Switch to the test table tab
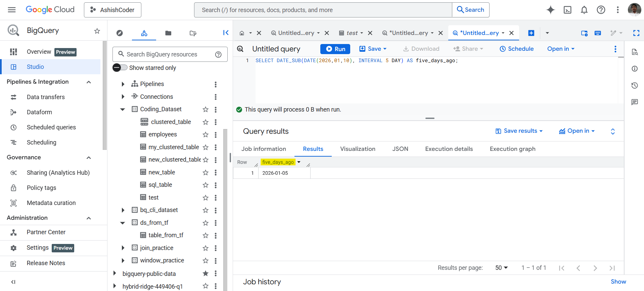This screenshot has height=291, width=644. [x=352, y=33]
